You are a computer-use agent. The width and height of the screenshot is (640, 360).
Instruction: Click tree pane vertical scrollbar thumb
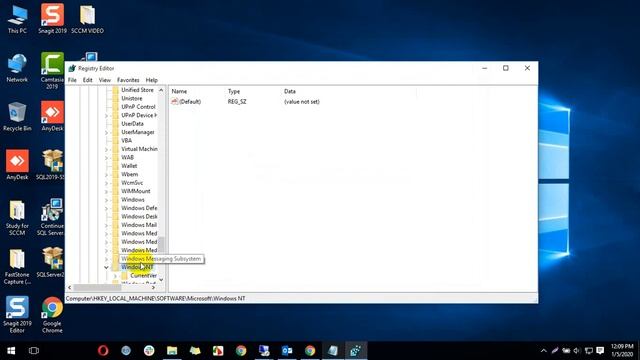(161, 245)
